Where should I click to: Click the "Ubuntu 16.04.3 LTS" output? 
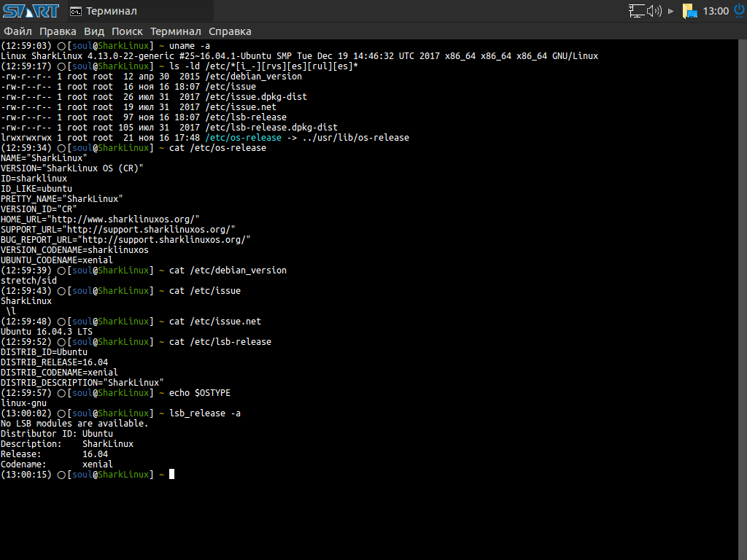click(x=47, y=332)
